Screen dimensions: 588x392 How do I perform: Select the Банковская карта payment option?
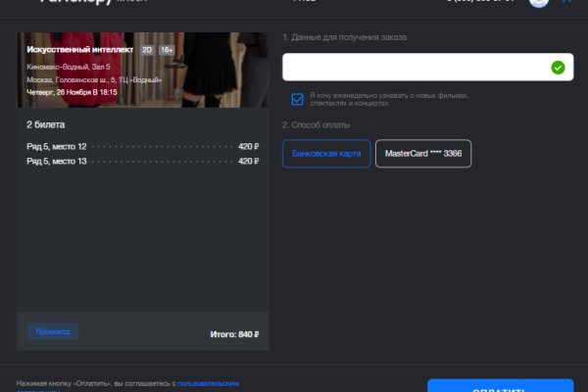[326, 154]
